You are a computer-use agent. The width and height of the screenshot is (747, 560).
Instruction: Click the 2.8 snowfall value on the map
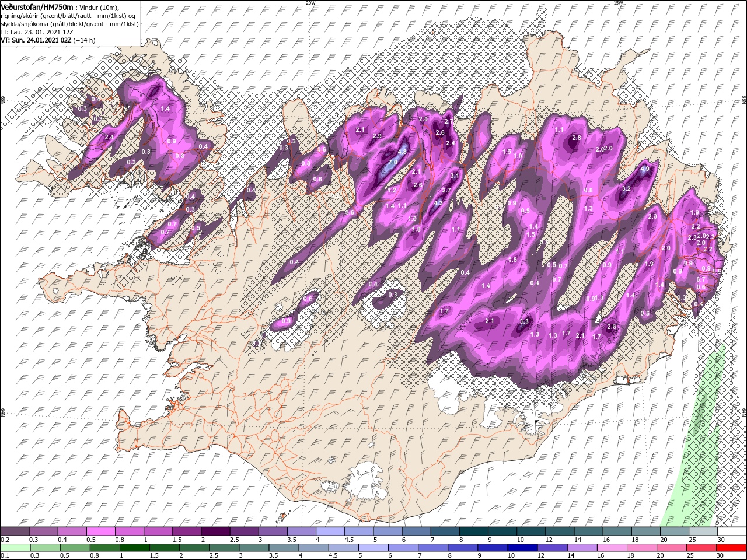click(577, 138)
